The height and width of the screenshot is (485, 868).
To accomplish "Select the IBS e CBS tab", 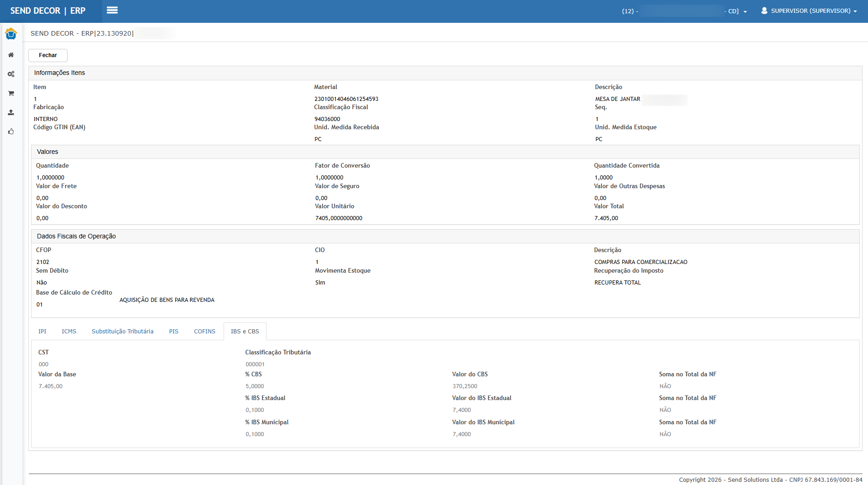I will (245, 332).
